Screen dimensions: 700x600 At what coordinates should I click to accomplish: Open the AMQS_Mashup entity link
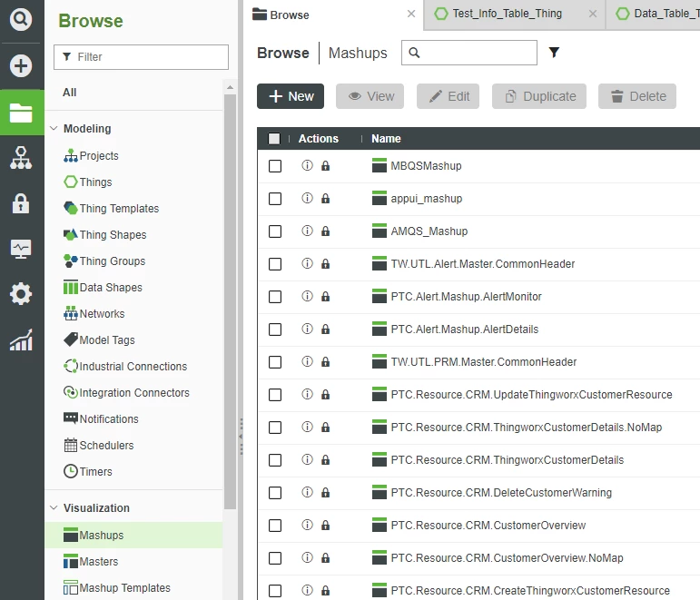tap(429, 231)
